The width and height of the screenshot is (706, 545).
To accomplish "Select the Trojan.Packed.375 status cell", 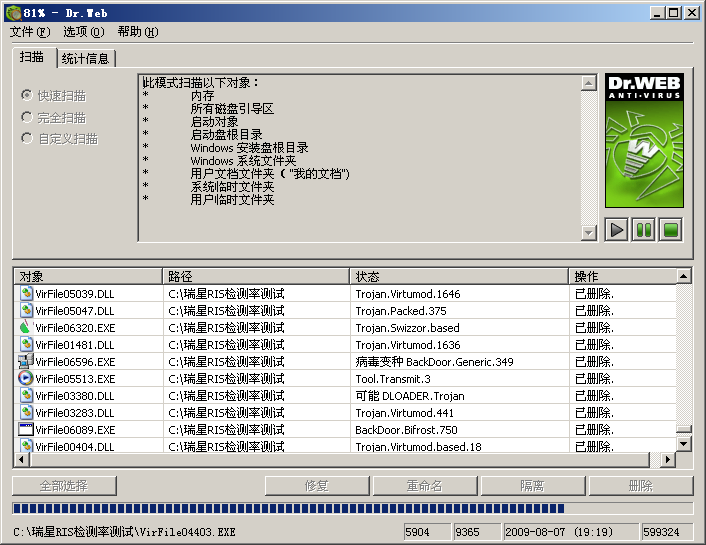I will 460,311.
